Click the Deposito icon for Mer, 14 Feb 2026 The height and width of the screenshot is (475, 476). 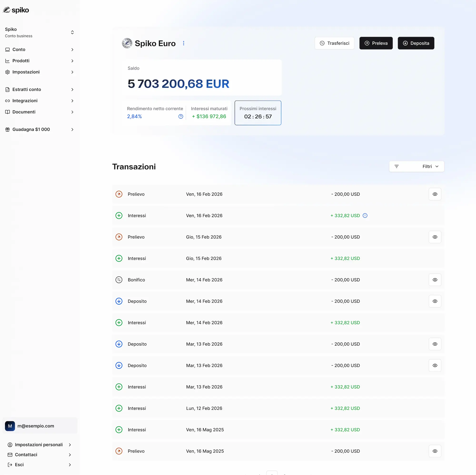click(119, 301)
